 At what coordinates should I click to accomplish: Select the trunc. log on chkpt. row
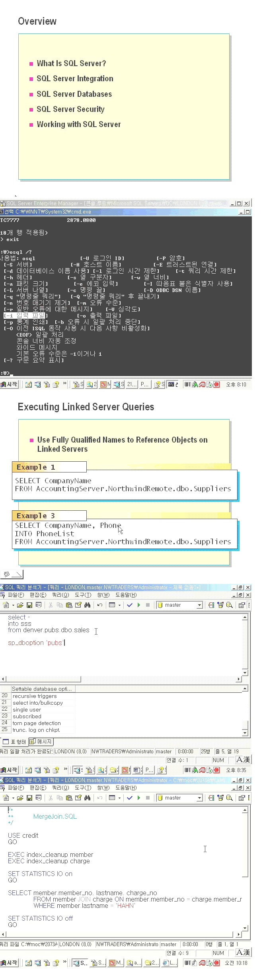(x=38, y=730)
